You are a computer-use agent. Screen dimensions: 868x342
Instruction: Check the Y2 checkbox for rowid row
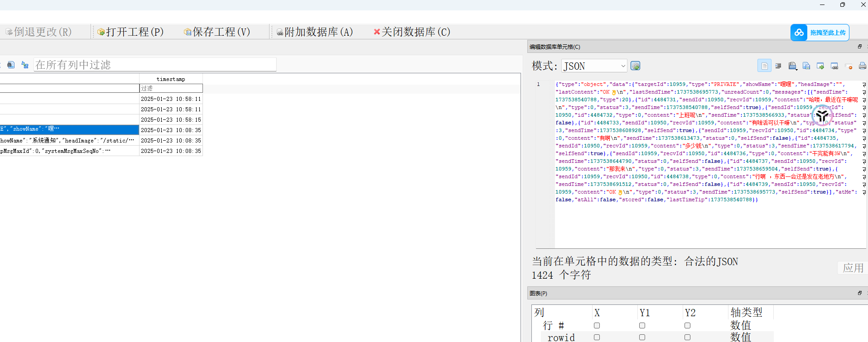pyautogui.click(x=687, y=337)
